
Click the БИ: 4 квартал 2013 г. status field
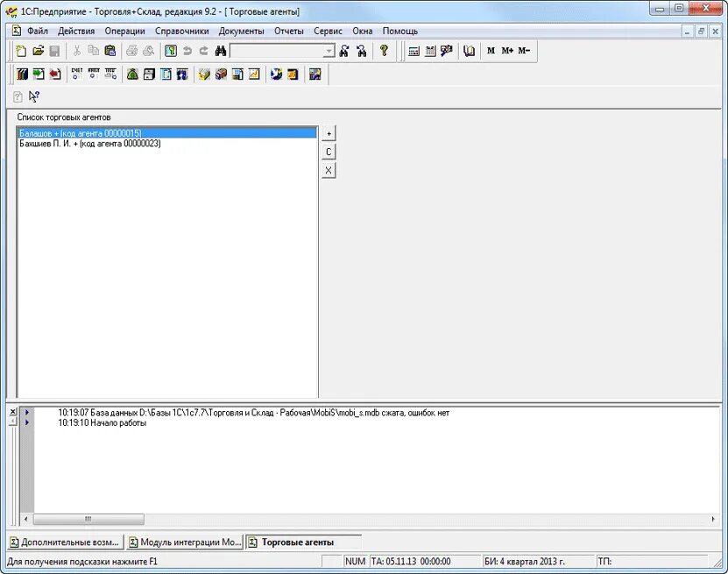point(539,562)
